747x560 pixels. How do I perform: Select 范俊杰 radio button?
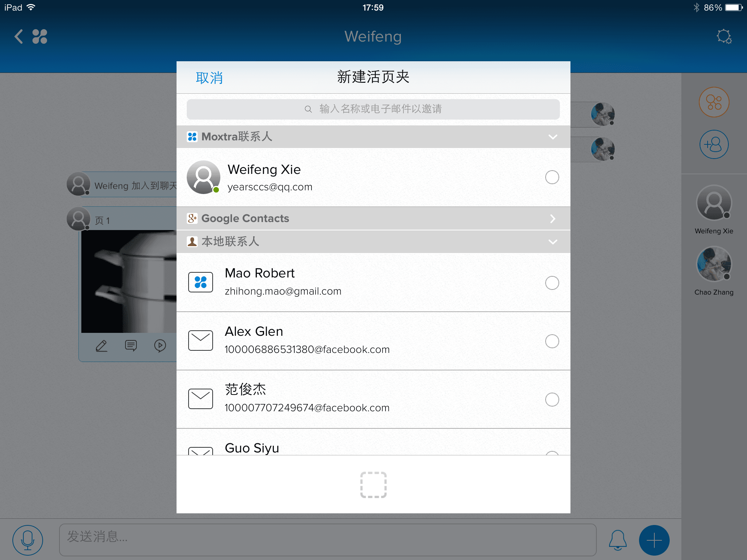pyautogui.click(x=552, y=400)
